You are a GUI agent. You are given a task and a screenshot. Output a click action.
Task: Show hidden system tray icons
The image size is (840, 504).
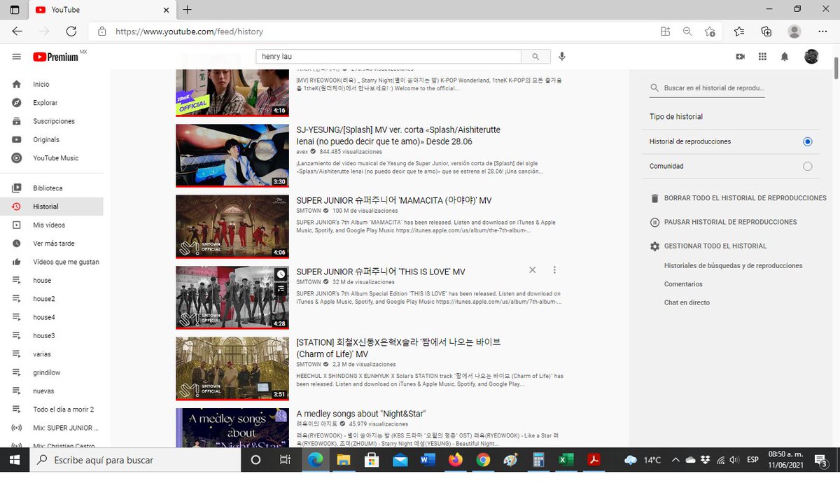pos(675,460)
